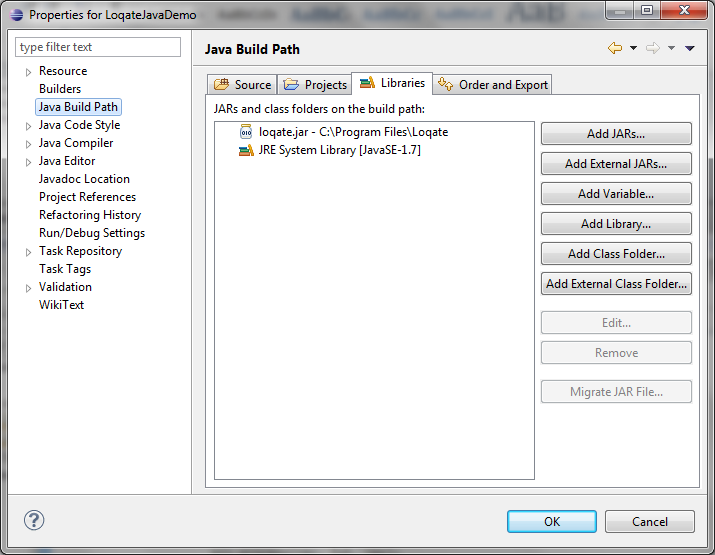Select Resource in the properties tree
Screen dimensions: 715x555
pyautogui.click(x=63, y=71)
